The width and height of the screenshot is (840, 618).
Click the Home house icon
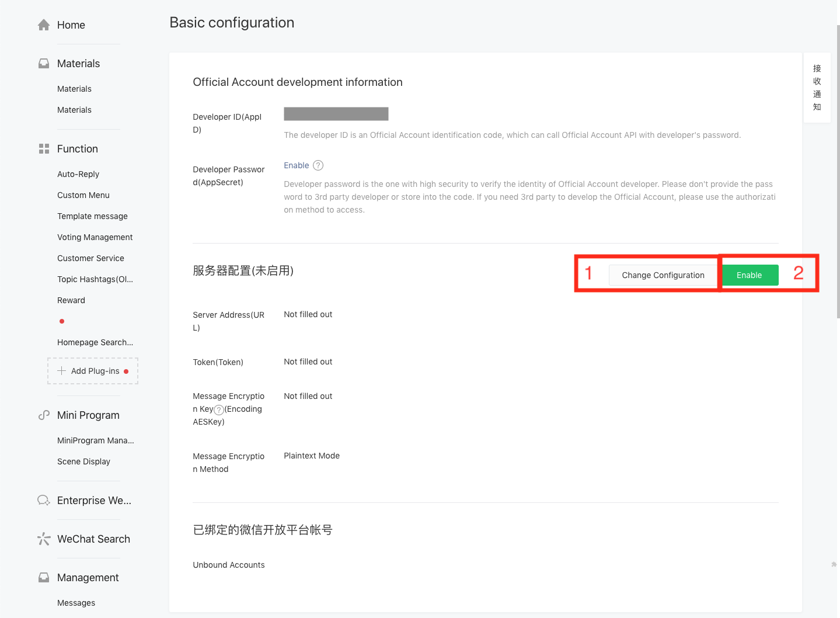44,25
